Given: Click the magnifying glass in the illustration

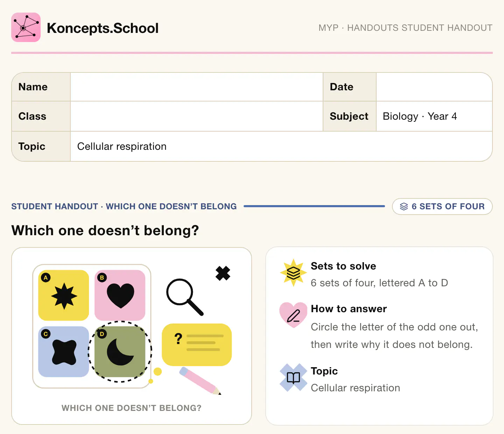Looking at the screenshot, I should (184, 297).
